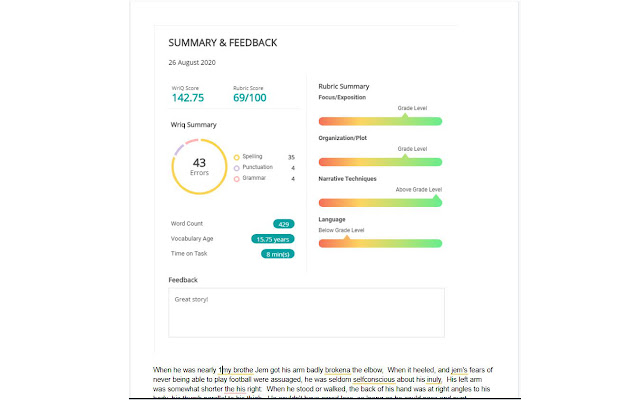This screenshot has height=400, width=640.
Task: Click the 43 Errors donut chart
Action: (199, 166)
